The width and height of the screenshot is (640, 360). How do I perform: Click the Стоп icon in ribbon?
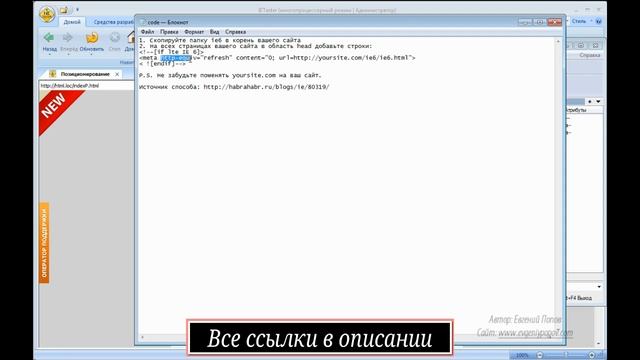click(115, 38)
